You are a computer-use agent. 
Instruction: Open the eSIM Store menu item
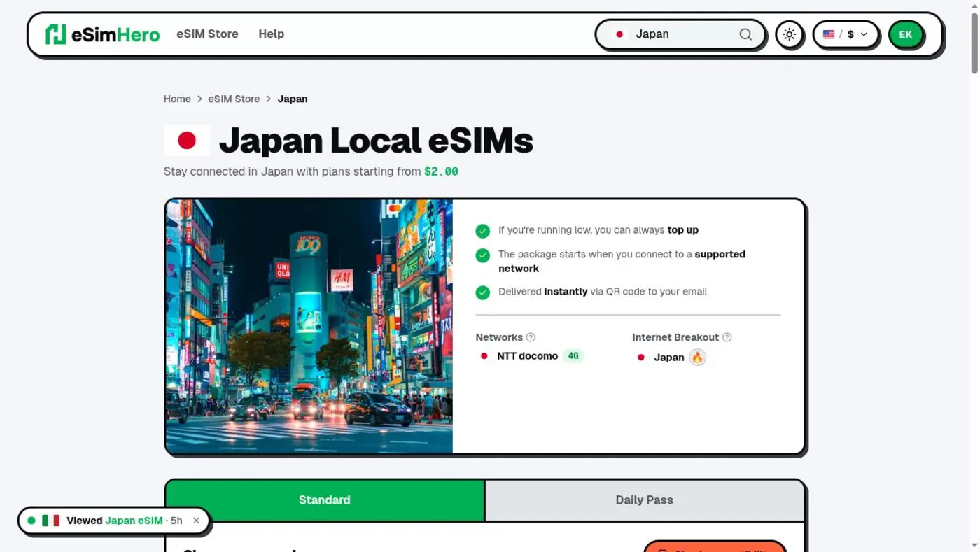tap(207, 34)
